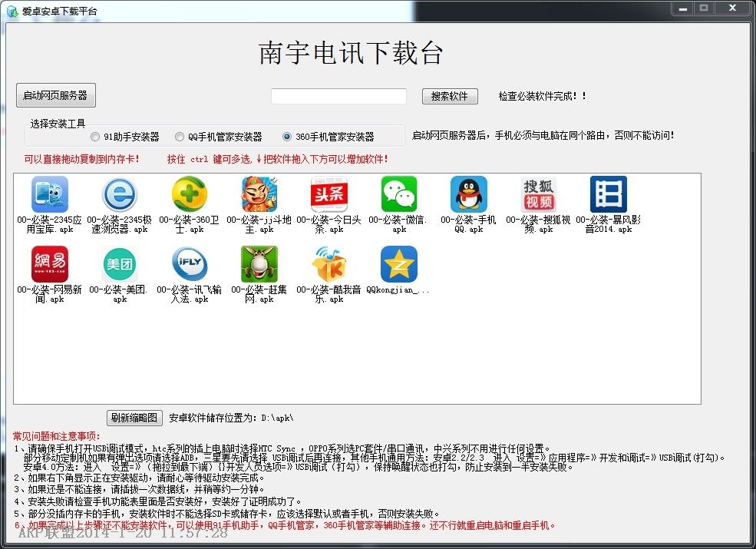Select the 360卫士 apk icon
This screenshot has width=756, height=549.
pos(190,194)
